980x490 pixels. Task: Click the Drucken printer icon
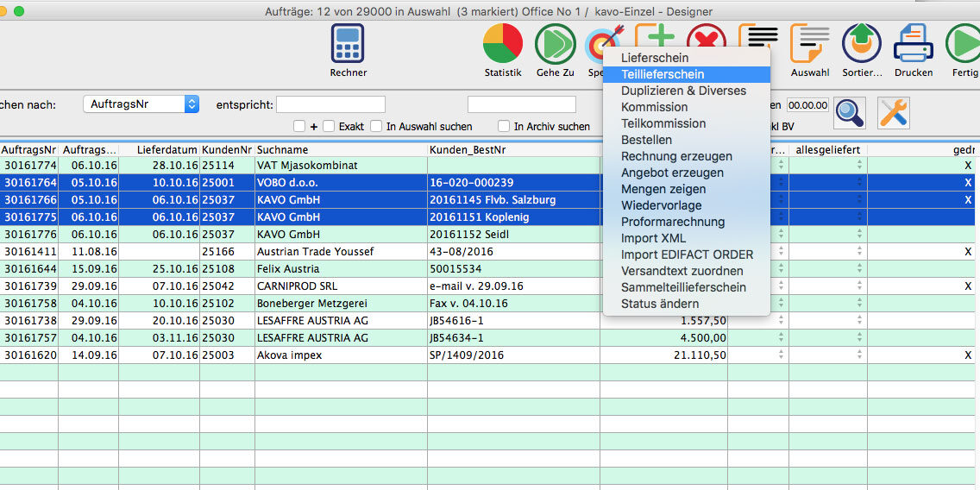click(x=913, y=43)
